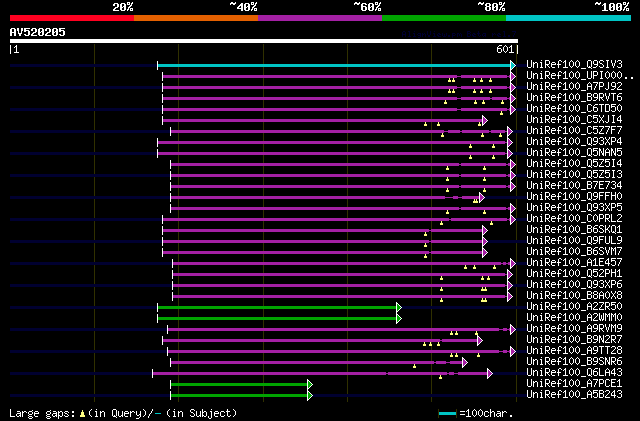Click arrowhead ending the Q9SIV3 alignment
The image size is (640, 421).
click(x=513, y=65)
